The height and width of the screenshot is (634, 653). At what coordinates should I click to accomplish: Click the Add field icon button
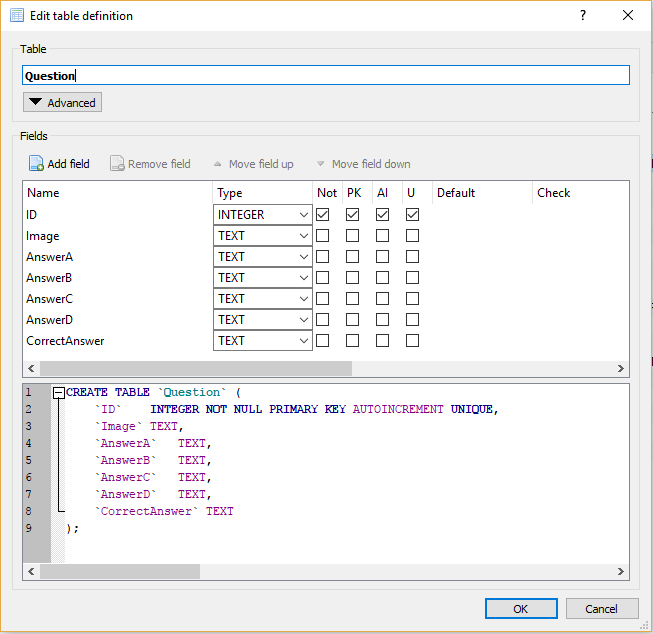click(x=36, y=164)
